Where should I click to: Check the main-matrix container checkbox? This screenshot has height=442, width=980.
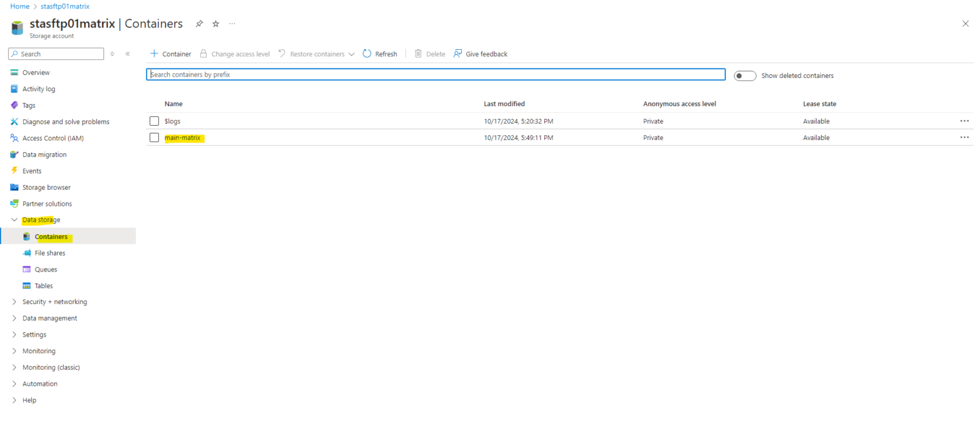pos(154,137)
